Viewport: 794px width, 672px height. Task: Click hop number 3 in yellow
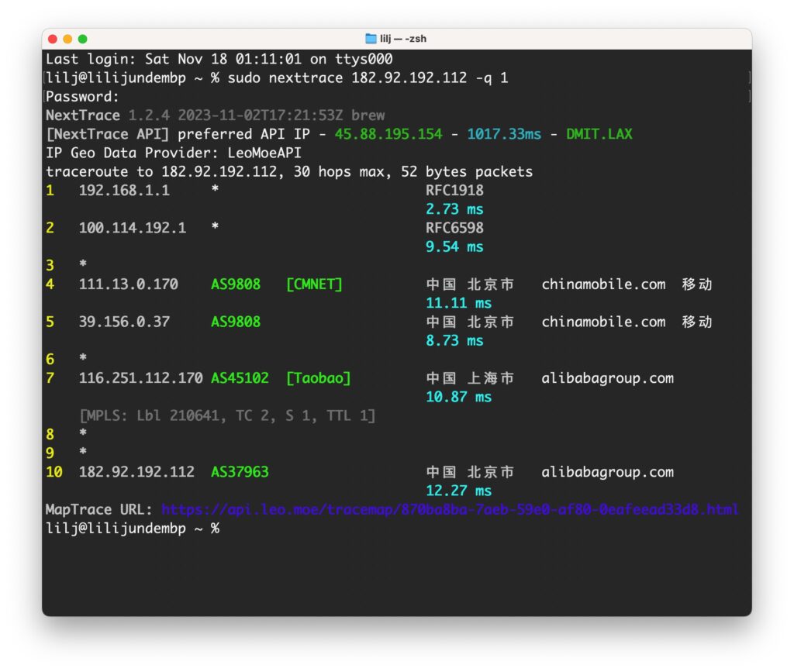coord(50,264)
